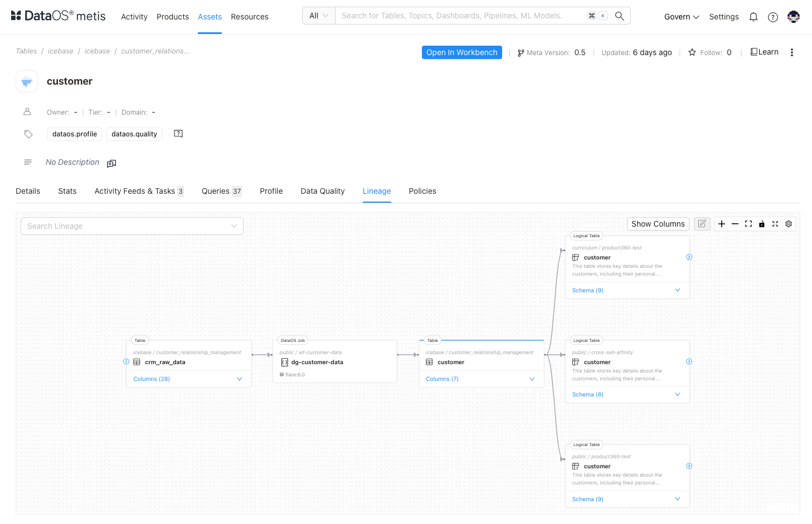
Task: Fit the lineage graph to view
Action: 748,224
